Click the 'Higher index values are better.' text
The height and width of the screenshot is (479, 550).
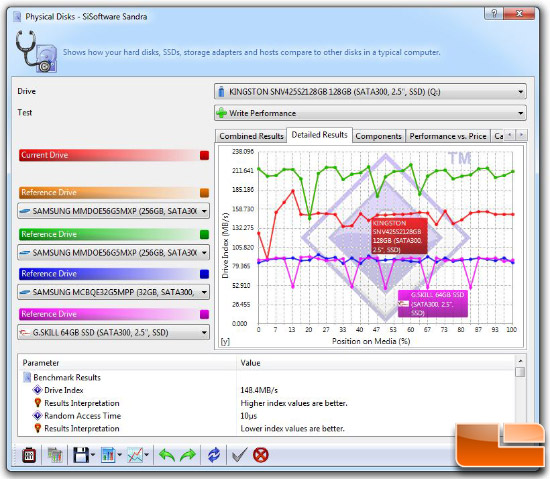[x=294, y=403]
